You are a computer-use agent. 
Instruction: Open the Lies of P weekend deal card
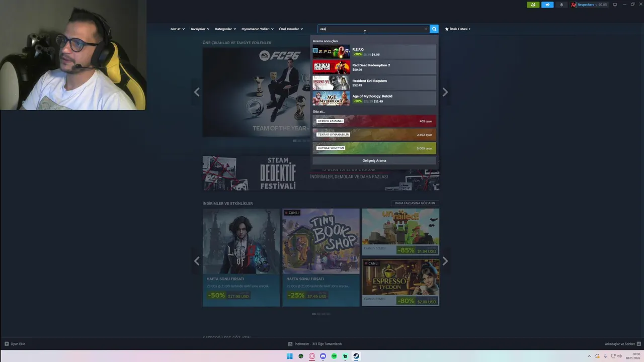(241, 257)
